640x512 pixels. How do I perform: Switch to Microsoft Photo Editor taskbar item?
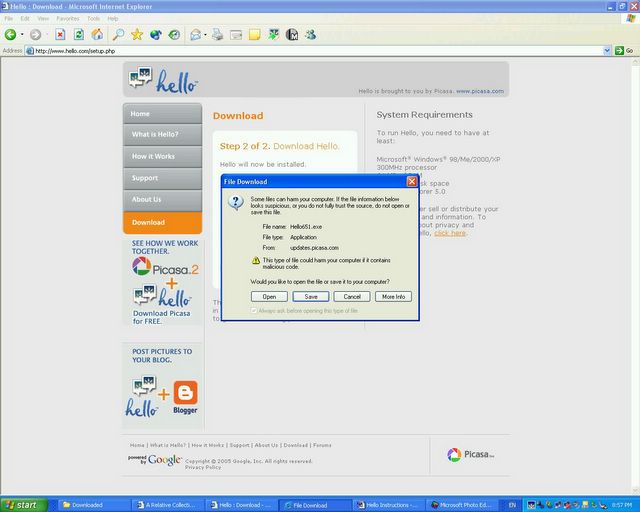pos(462,505)
